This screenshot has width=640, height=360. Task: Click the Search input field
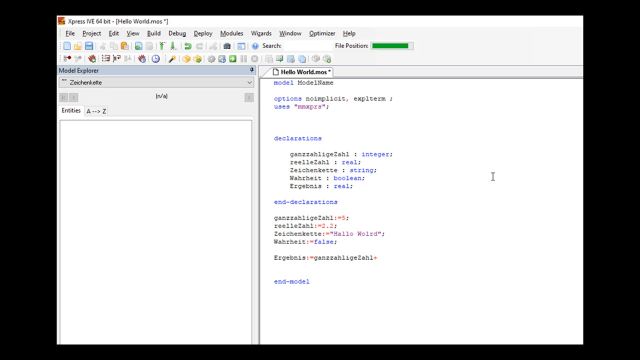coord(306,46)
